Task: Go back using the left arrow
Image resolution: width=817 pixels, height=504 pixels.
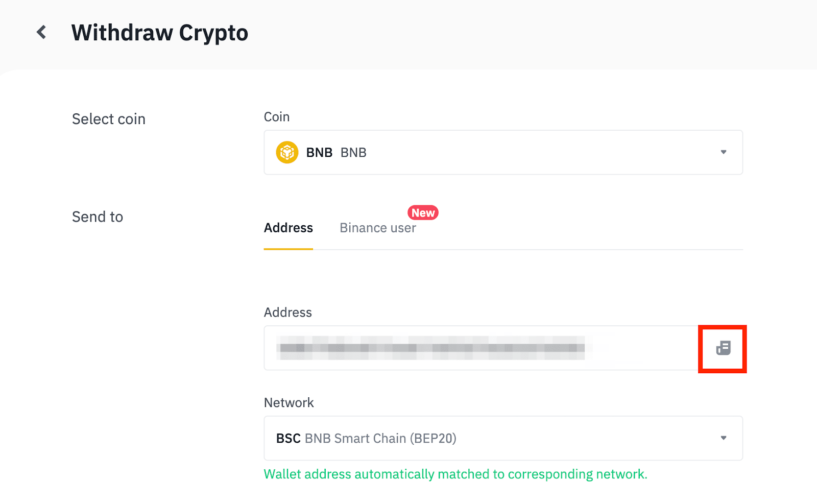Action: (41, 32)
